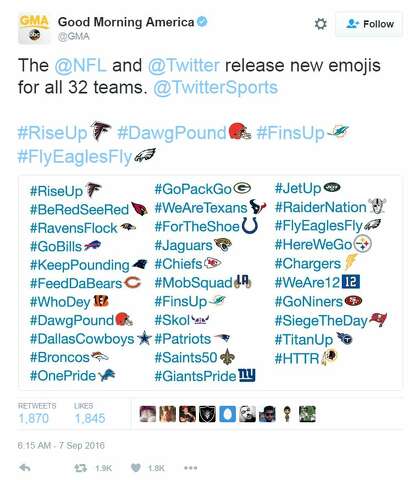Open the tweet timestamp 7 Sep 2016
The height and width of the screenshot is (480, 419).
pyautogui.click(x=61, y=445)
